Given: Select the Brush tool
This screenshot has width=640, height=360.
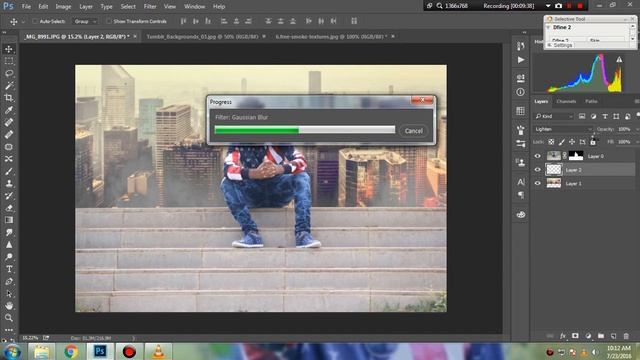Looking at the screenshot, I should pyautogui.click(x=9, y=171).
